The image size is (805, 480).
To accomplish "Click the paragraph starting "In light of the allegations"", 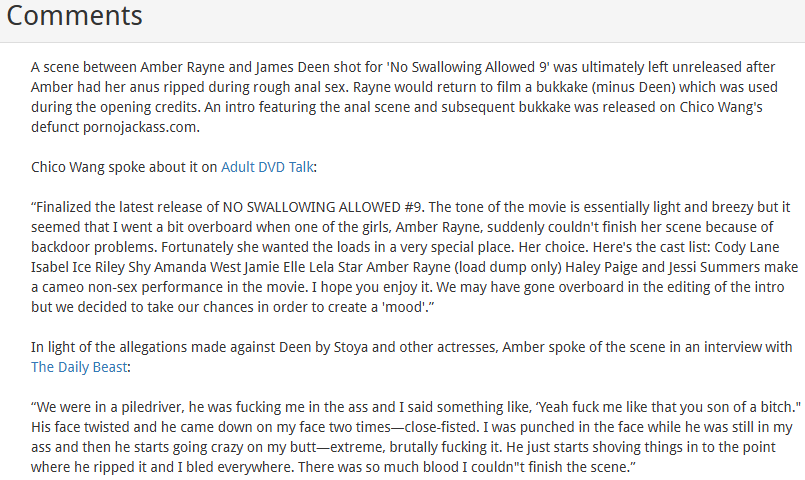I will [400, 347].
